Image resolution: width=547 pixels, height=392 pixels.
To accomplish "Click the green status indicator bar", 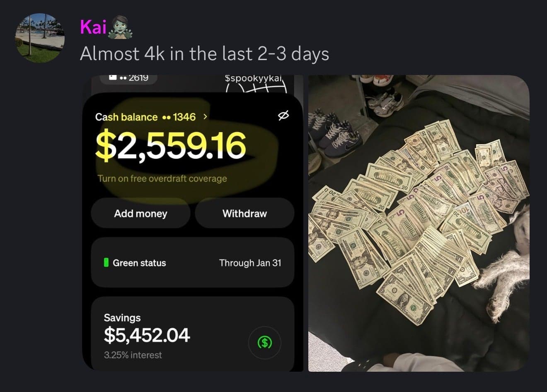I will (106, 262).
